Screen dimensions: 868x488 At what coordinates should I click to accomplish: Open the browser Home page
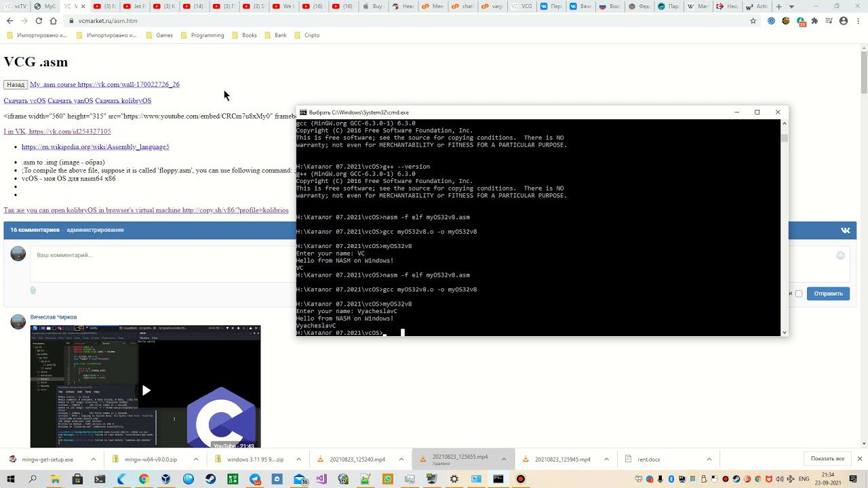[54, 21]
